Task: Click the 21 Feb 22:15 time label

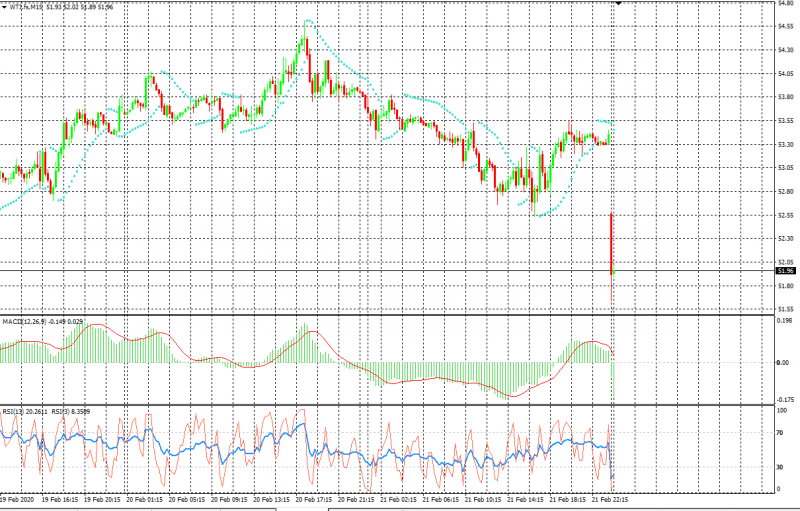Action: click(x=612, y=498)
